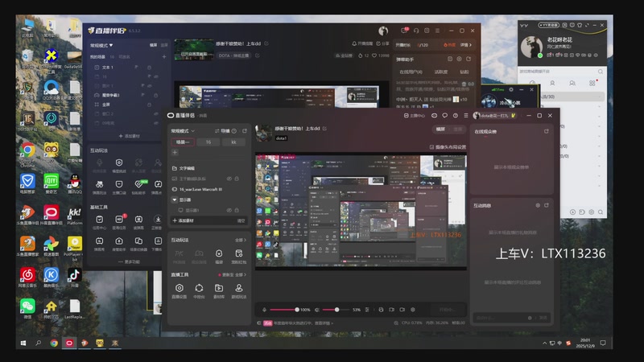
Task: Click headset support icon in back window
Action: click(x=416, y=31)
